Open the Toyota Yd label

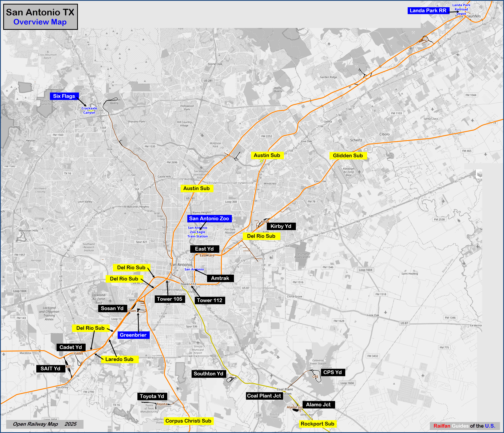152,396
